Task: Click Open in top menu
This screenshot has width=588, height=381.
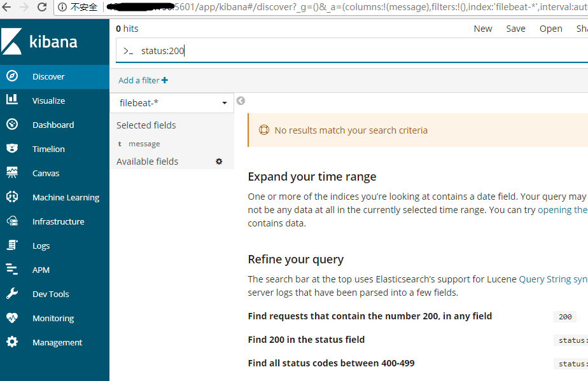Action: tap(551, 29)
